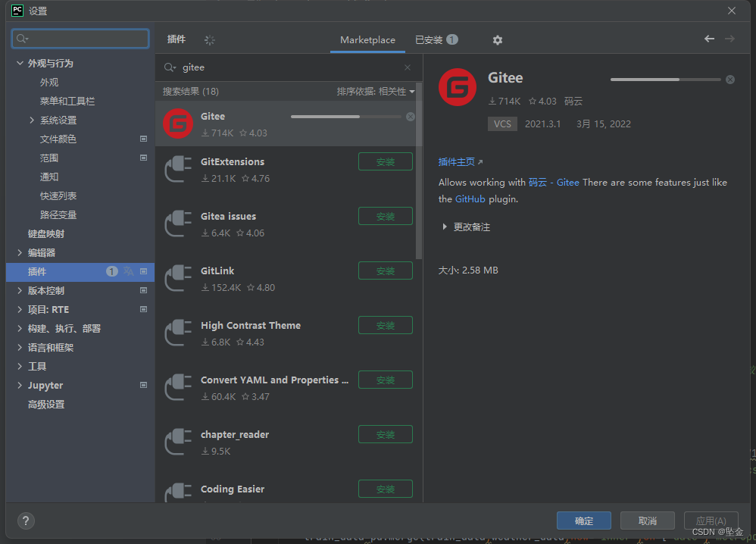Click the GitExtensions plugin placeholder icon

(x=177, y=169)
